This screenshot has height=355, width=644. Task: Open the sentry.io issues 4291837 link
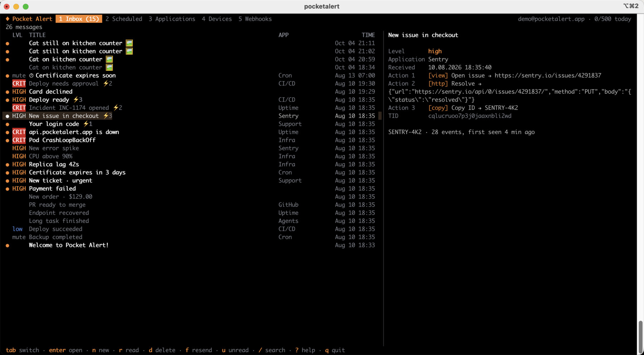[x=548, y=76]
